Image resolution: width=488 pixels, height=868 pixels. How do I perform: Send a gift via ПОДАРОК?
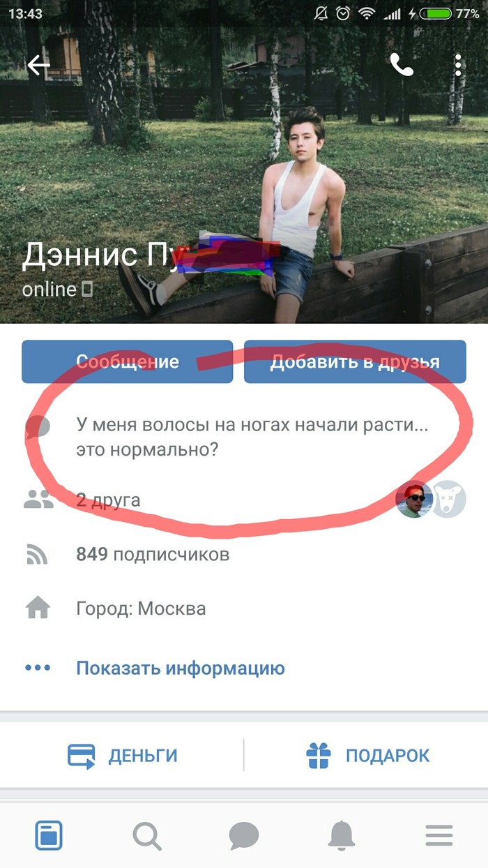[x=367, y=756]
